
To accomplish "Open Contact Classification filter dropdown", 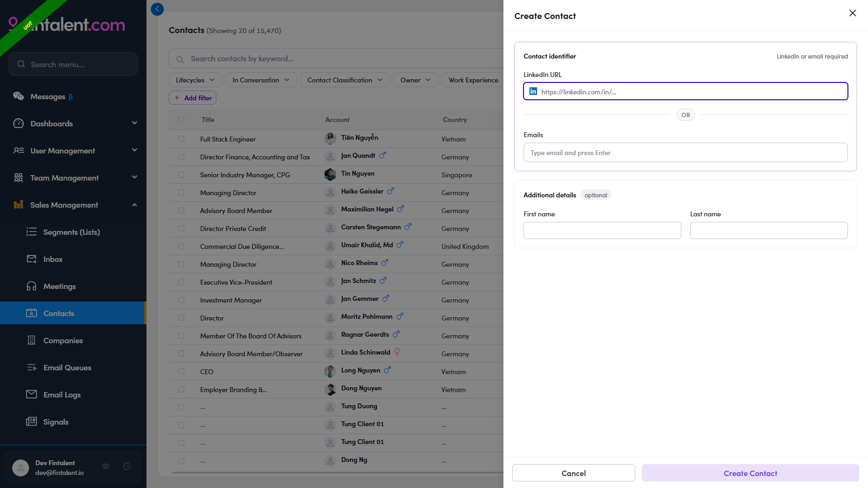I will pos(345,80).
